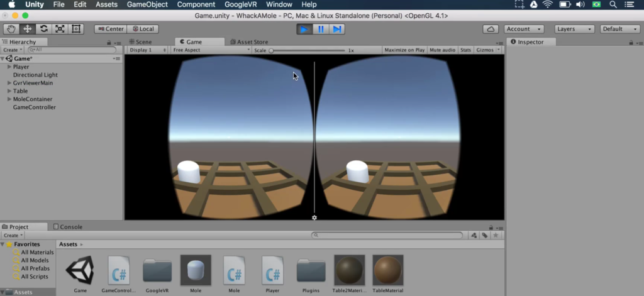Viewport: 644px width, 296px height.
Task: Open the Layers dropdown
Action: [575, 29]
